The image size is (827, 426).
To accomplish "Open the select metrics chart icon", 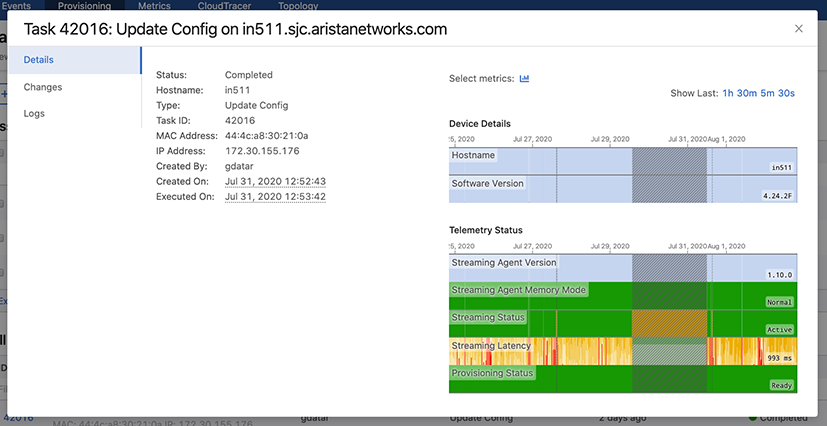I will [524, 79].
